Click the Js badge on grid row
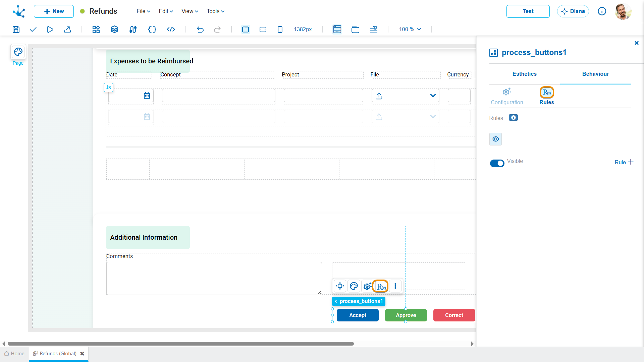 [x=108, y=87]
